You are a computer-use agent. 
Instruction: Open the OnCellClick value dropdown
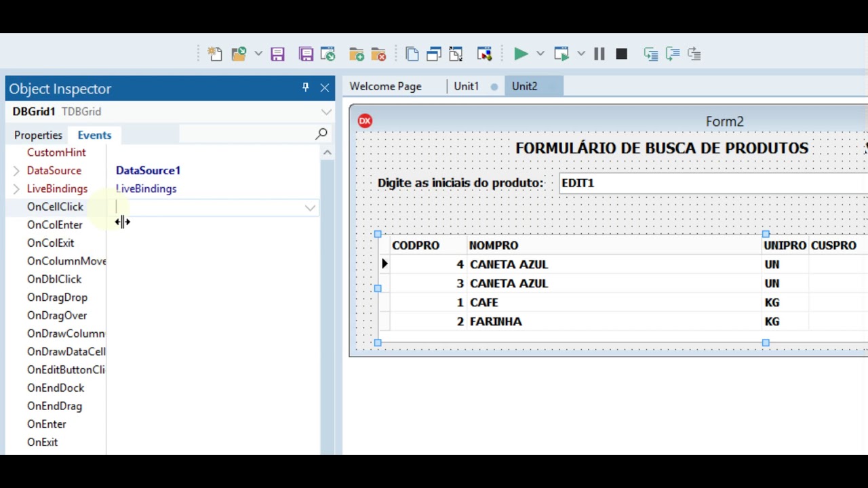pyautogui.click(x=310, y=207)
